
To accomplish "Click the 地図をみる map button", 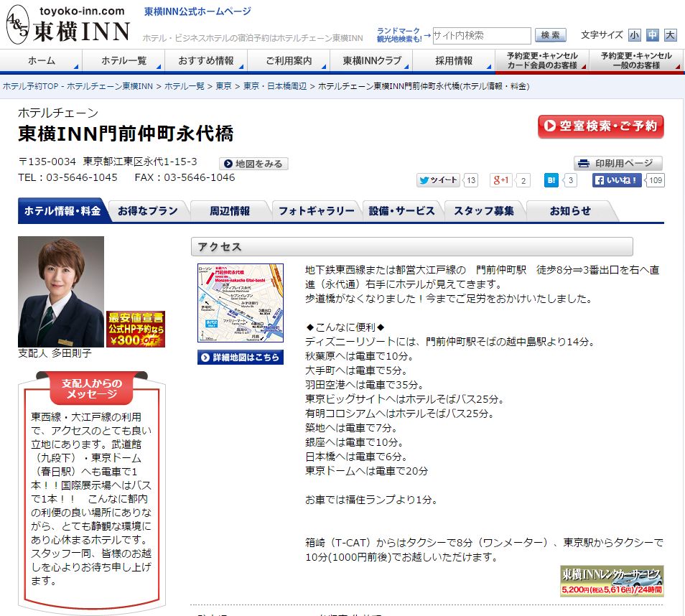I will coord(253,164).
